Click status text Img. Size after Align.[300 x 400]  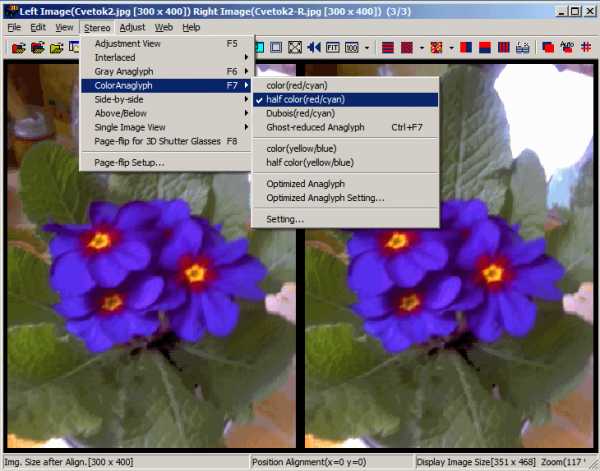[x=68, y=462]
